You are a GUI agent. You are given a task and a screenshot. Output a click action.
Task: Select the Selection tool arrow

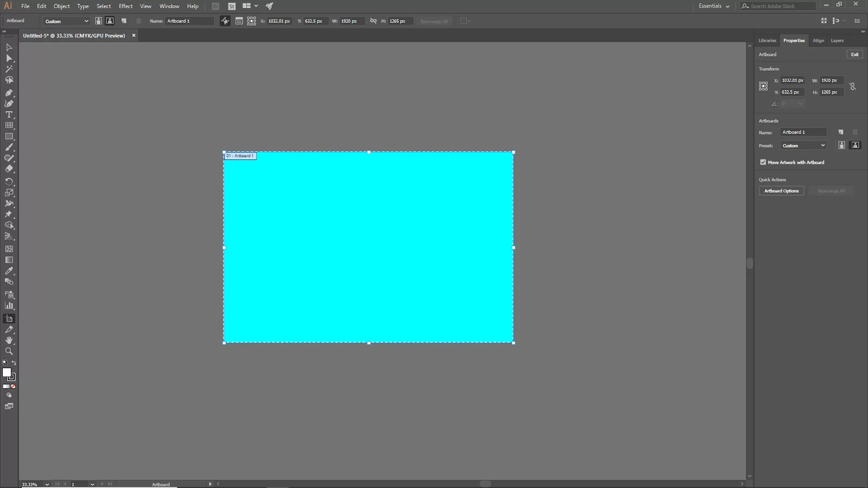pos(9,47)
